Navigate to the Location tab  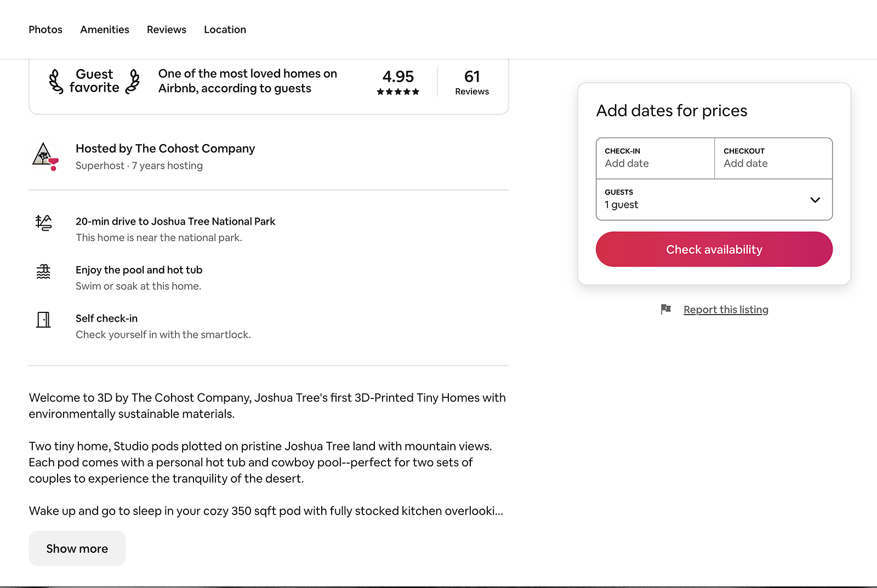[x=225, y=30]
